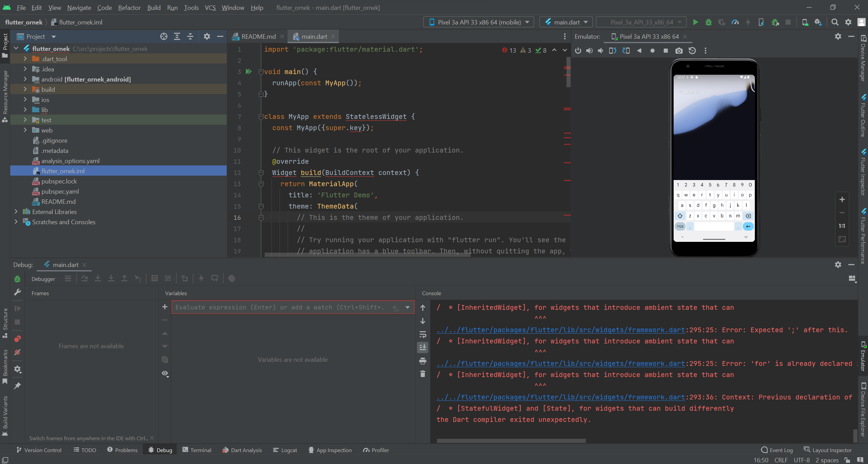The width and height of the screenshot is (868, 464).
Task: Expand the android directory tree item
Action: tap(25, 78)
